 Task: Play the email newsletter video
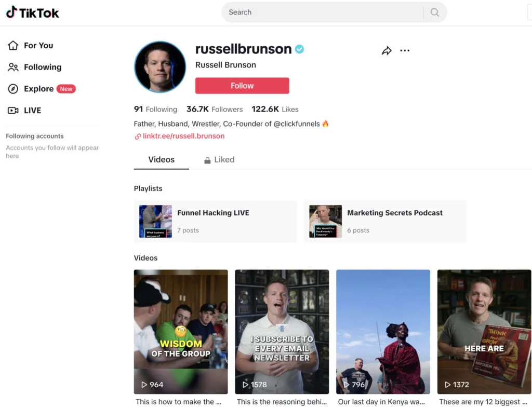coord(282,332)
